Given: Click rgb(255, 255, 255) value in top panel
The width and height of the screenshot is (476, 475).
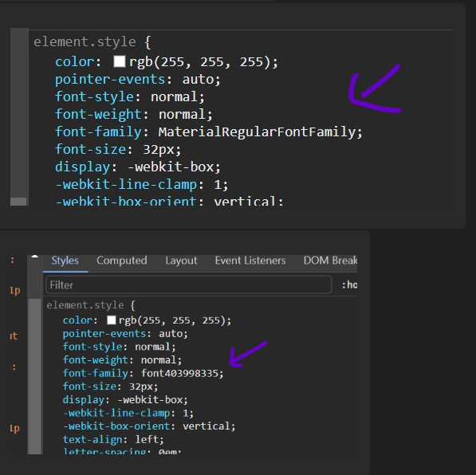Looking at the screenshot, I should tap(200, 61).
